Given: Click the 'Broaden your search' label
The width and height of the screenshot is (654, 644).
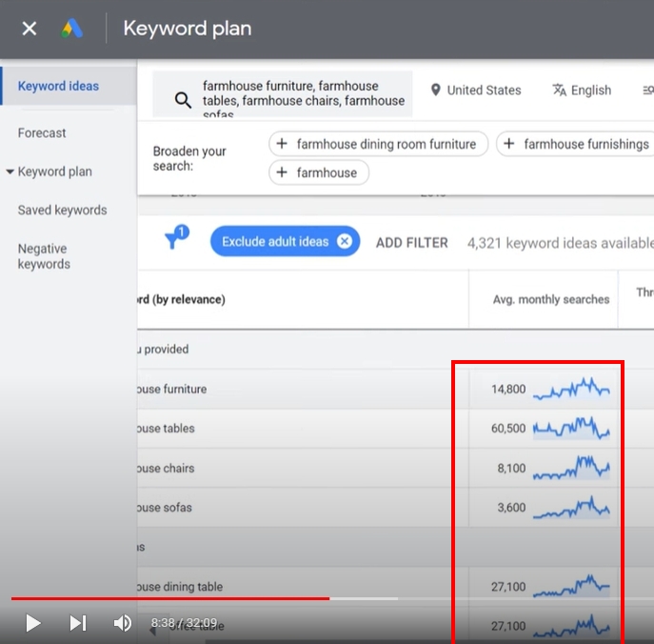Looking at the screenshot, I should [189, 158].
